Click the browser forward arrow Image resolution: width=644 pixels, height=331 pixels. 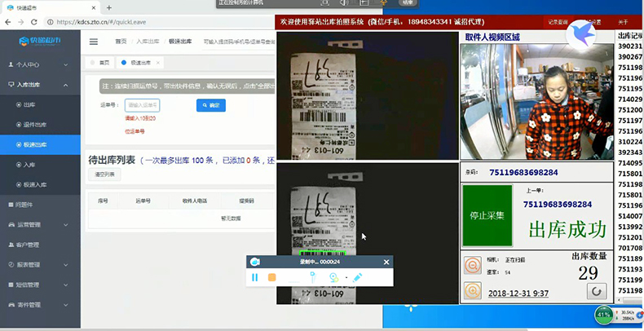coord(21,22)
